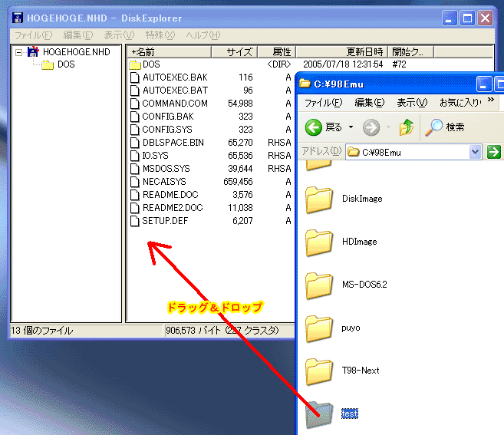Image resolution: width=504 pixels, height=435 pixels.
Task: Select the COMMAND.COM file icon
Action: click(135, 104)
